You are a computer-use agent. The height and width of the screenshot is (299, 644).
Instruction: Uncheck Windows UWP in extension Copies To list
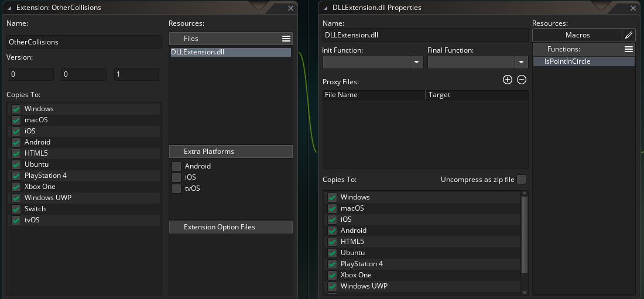(x=16, y=198)
